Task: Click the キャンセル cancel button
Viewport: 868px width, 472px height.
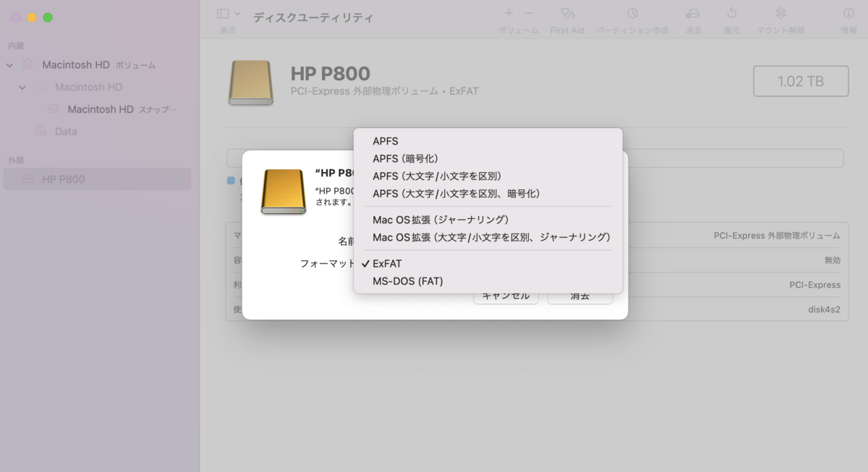Action: coord(506,296)
